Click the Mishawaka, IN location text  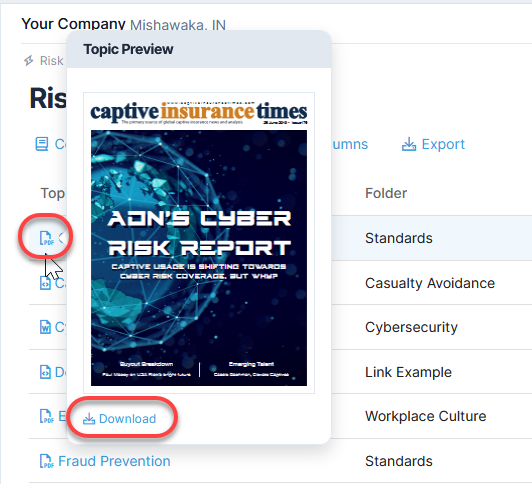pyautogui.click(x=178, y=25)
